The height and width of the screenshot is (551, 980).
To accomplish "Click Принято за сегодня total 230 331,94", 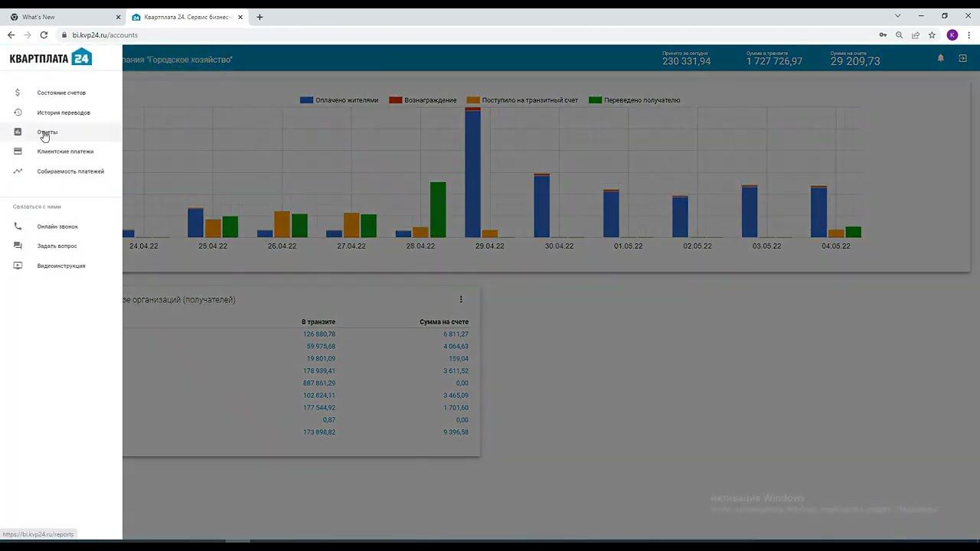I will [686, 61].
